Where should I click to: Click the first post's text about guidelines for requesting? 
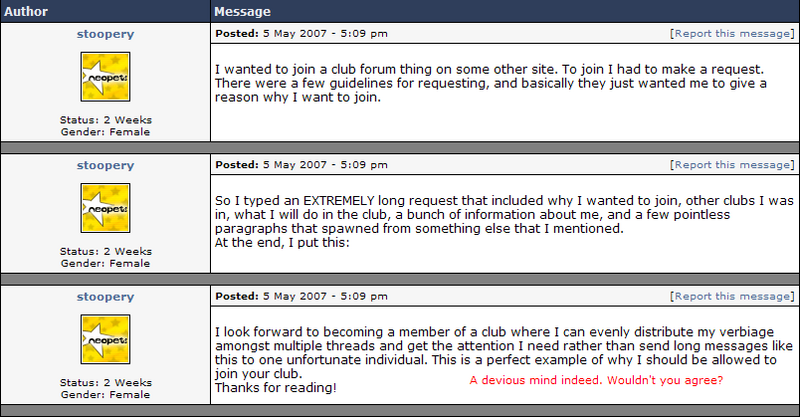[x=490, y=84]
